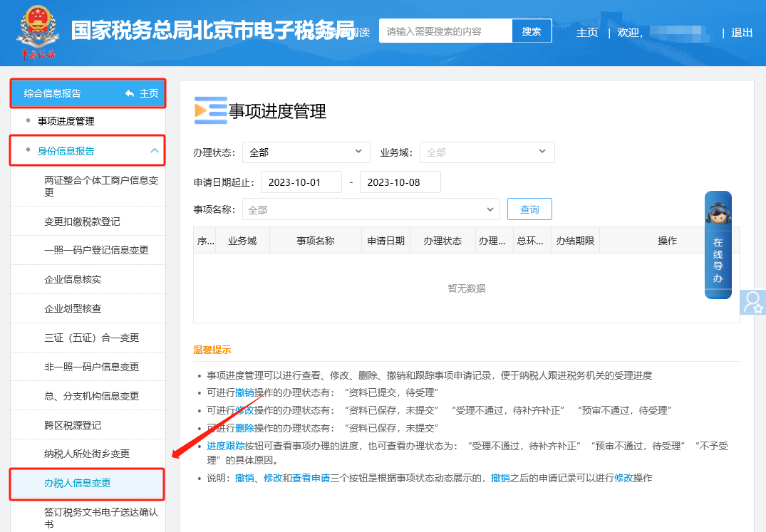The image size is (766, 532).
Task: Click the start date field showing 2023-10-01
Action: click(301, 182)
